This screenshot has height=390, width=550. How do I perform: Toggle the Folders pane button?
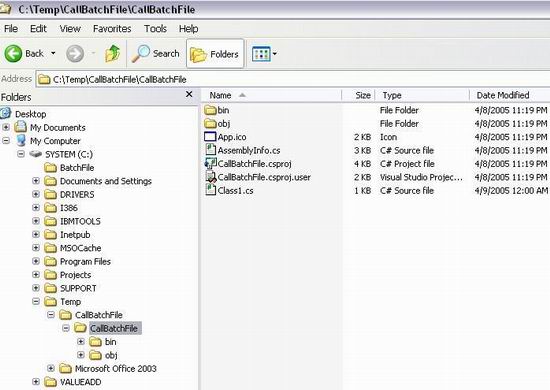[x=215, y=54]
